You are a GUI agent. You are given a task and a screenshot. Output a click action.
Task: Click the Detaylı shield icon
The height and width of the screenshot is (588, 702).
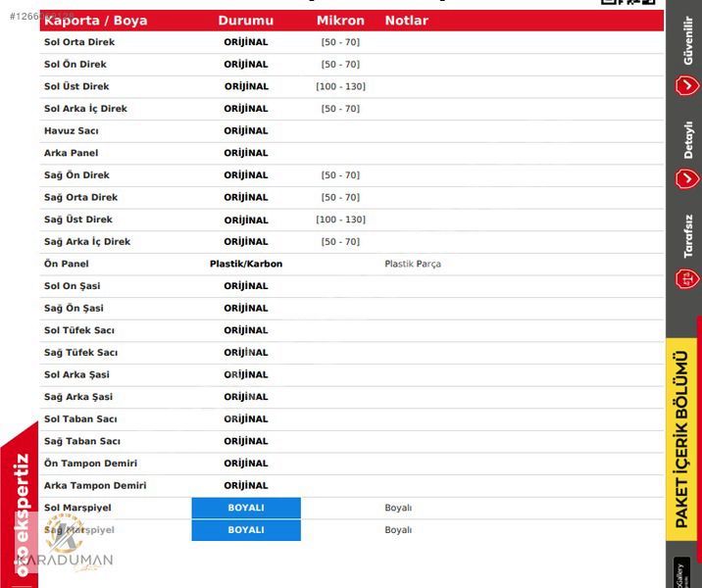[686, 179]
